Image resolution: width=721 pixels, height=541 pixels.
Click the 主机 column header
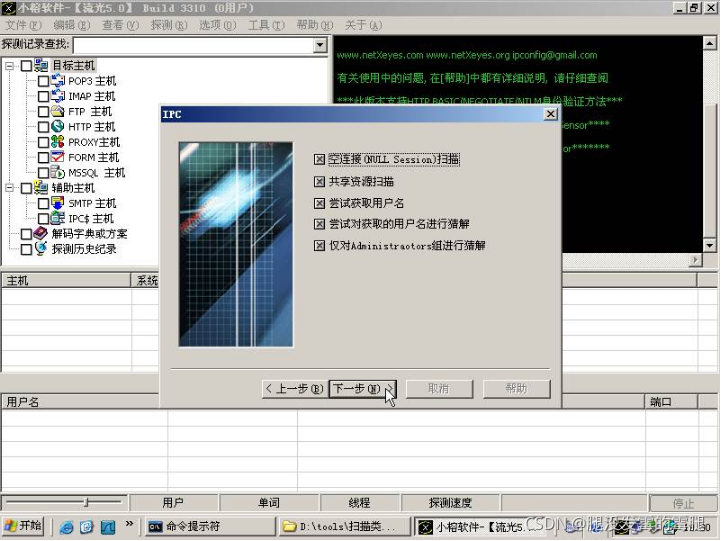click(x=66, y=280)
